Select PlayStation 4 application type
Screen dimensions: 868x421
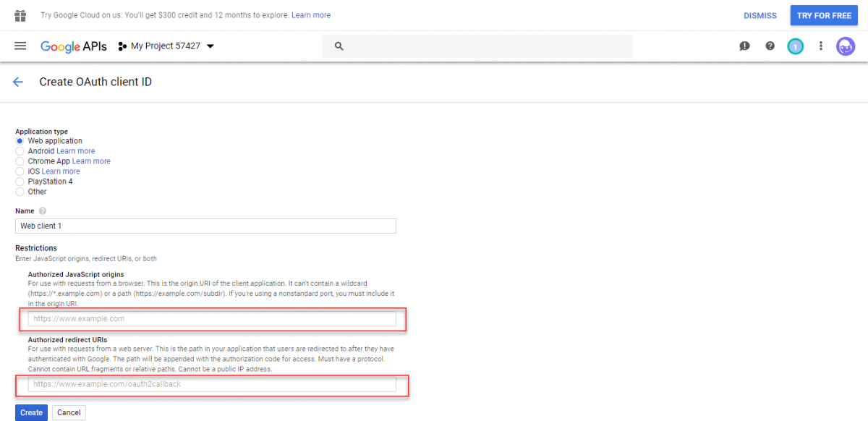pos(20,182)
